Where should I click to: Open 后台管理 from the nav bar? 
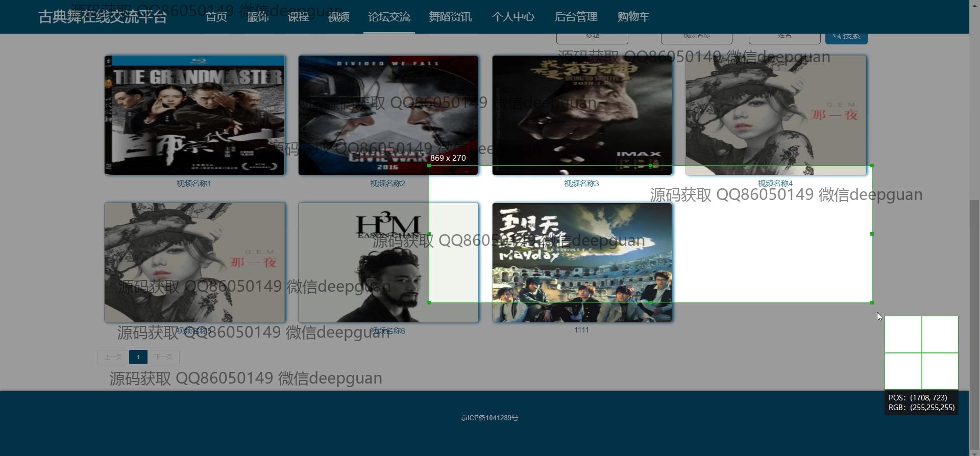576,17
